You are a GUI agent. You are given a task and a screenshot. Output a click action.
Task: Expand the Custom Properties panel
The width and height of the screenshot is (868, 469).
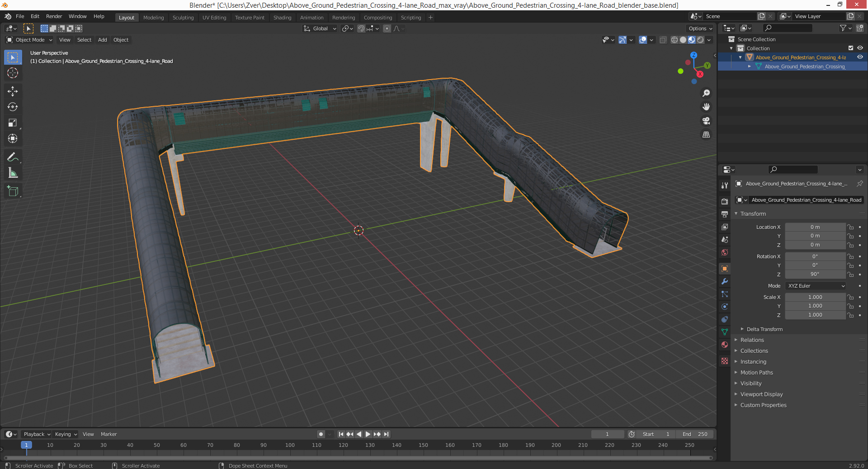[x=763, y=405]
